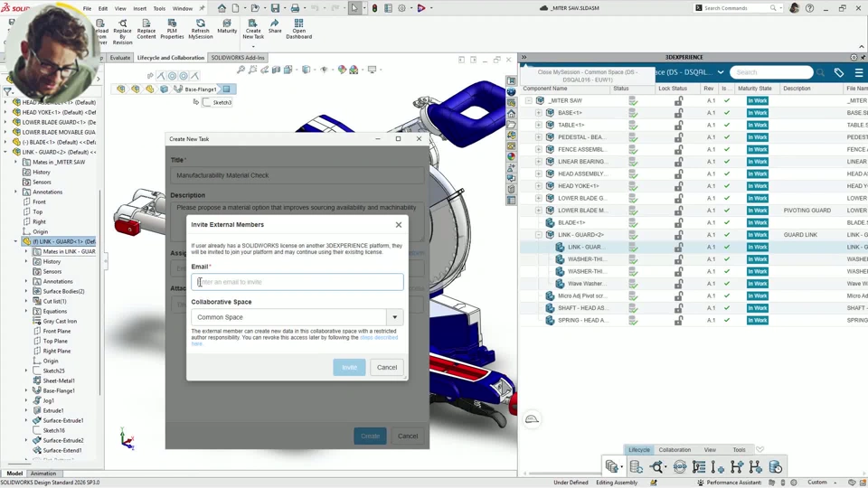Click the lock status icon for BLADE<1>

click(x=678, y=222)
